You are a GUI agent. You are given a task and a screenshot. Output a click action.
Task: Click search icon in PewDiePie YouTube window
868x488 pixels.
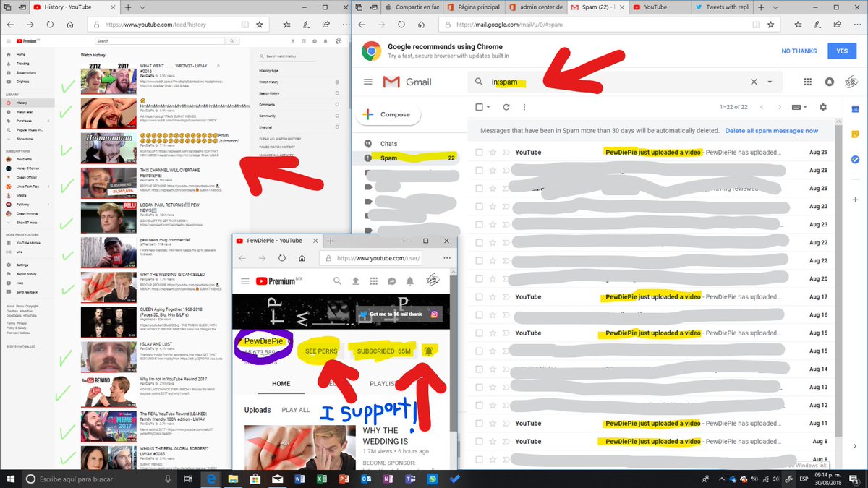coord(338,281)
